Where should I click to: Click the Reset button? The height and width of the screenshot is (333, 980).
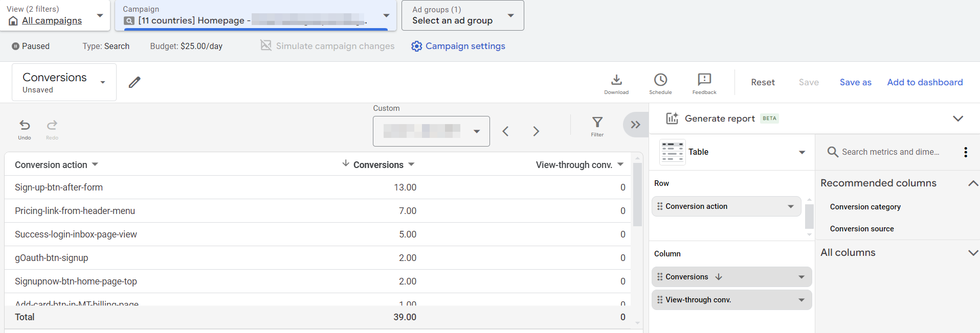coord(763,82)
